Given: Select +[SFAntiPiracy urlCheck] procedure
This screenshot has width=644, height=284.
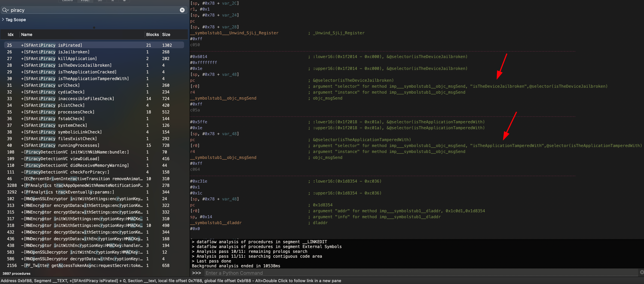Looking at the screenshot, I should [x=94, y=85].
